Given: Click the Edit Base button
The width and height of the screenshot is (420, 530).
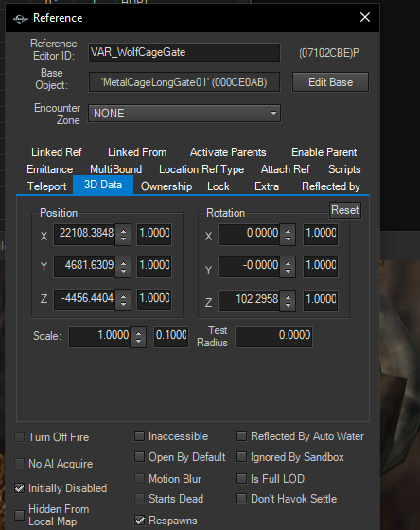Looking at the screenshot, I should (x=330, y=82).
